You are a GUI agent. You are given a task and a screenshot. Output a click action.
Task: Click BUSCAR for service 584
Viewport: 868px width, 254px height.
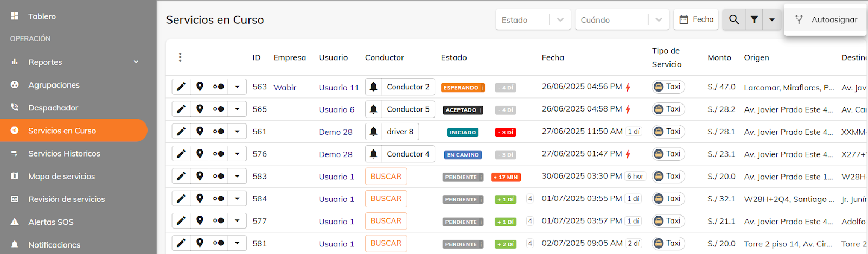(x=386, y=199)
